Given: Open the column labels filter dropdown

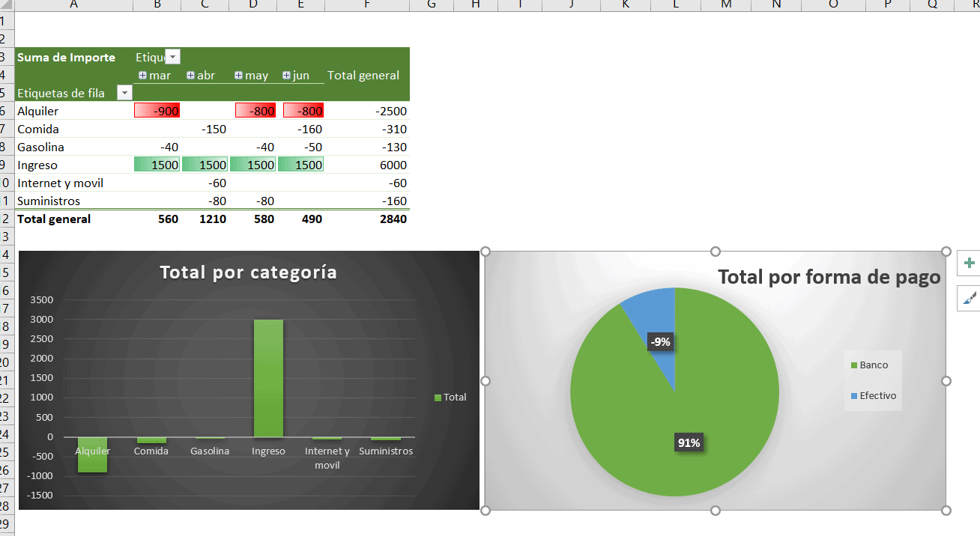Looking at the screenshot, I should [x=172, y=57].
